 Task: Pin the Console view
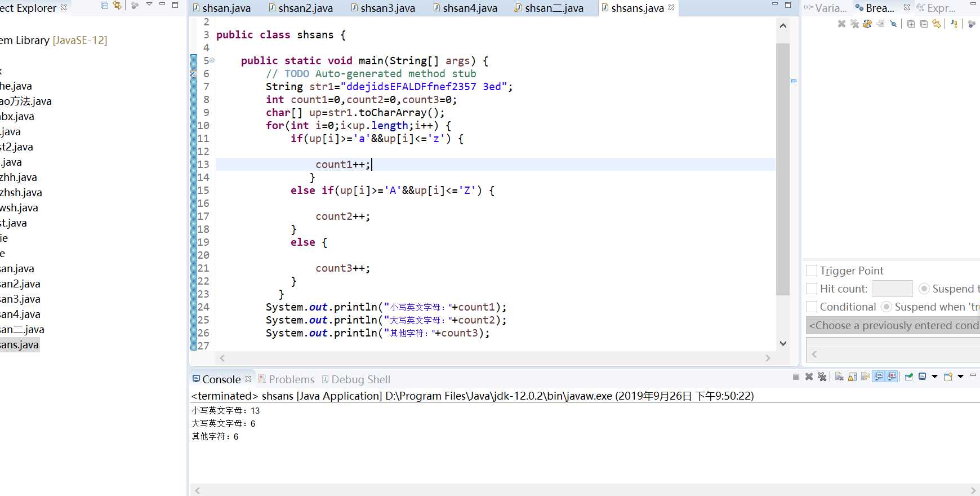[908, 377]
